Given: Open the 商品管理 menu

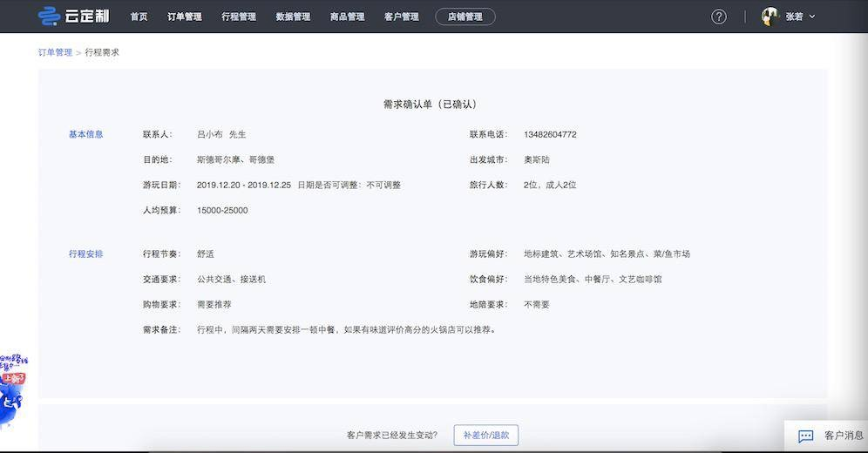Looking at the screenshot, I should coord(347,17).
